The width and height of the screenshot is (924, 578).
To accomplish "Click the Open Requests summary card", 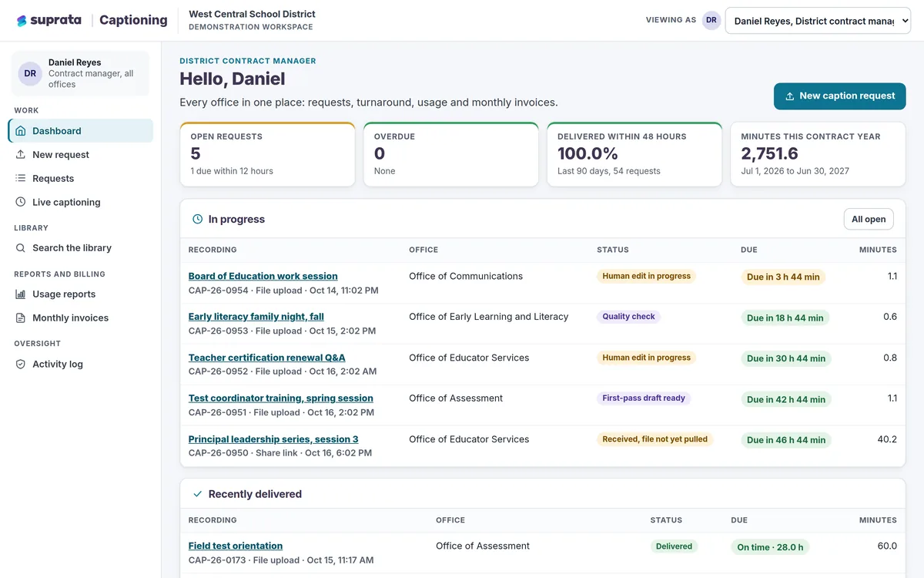I will (x=267, y=154).
